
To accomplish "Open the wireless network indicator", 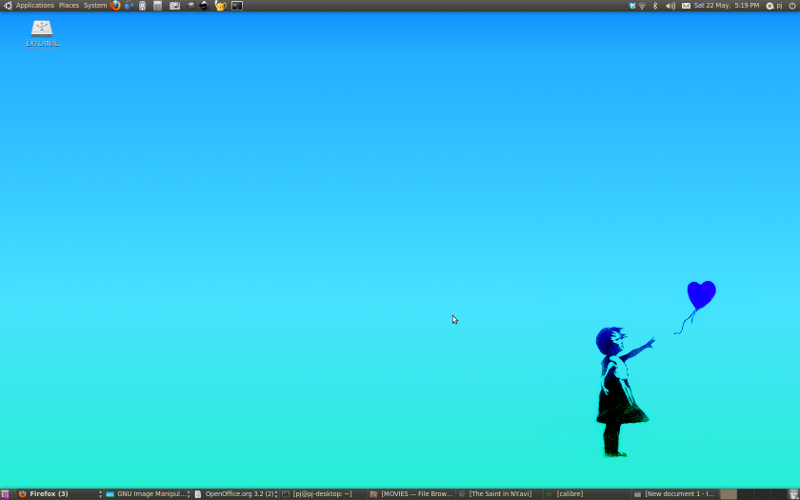I will coord(642,6).
